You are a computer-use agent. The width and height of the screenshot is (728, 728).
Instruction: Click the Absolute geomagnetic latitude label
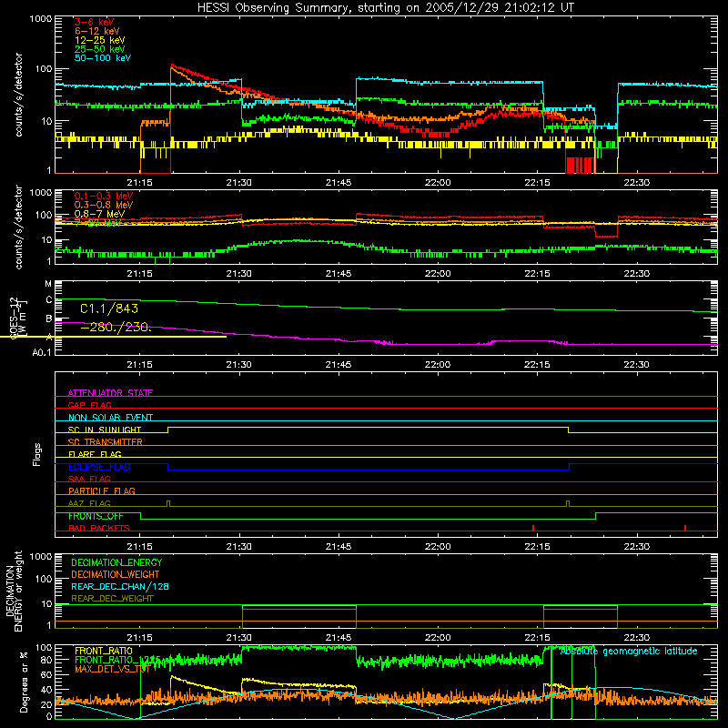pos(629,652)
